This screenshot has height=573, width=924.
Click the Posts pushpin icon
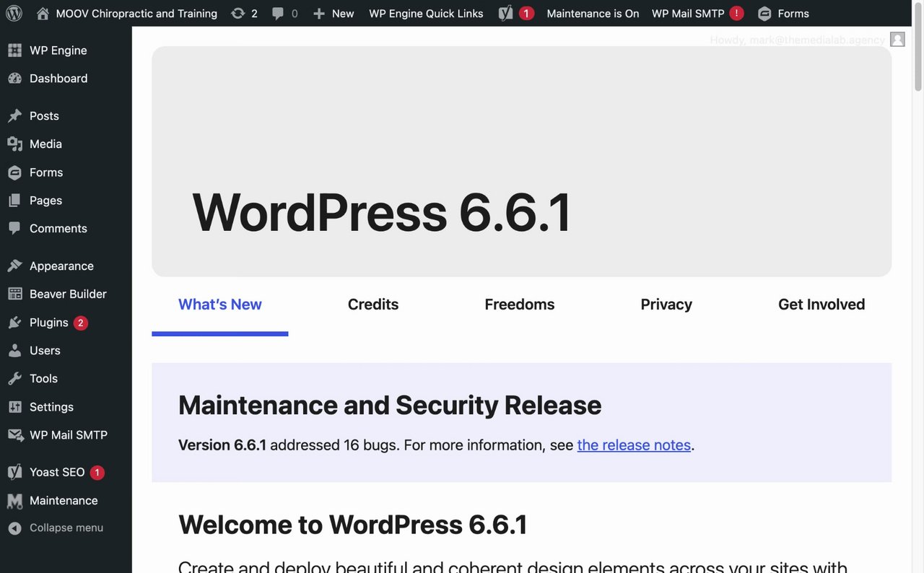pyautogui.click(x=14, y=116)
